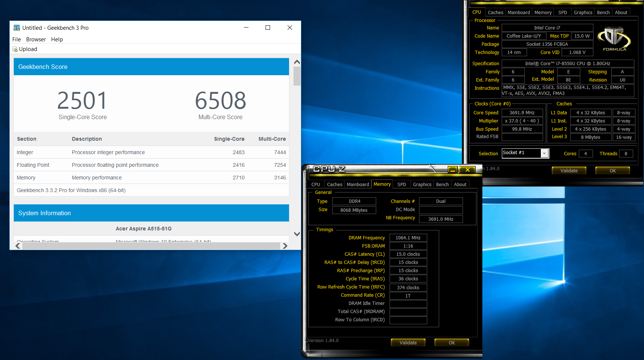Open Bench tab in Memory CPU-Z window
Screen dimensions: 644x360
tap(442, 185)
